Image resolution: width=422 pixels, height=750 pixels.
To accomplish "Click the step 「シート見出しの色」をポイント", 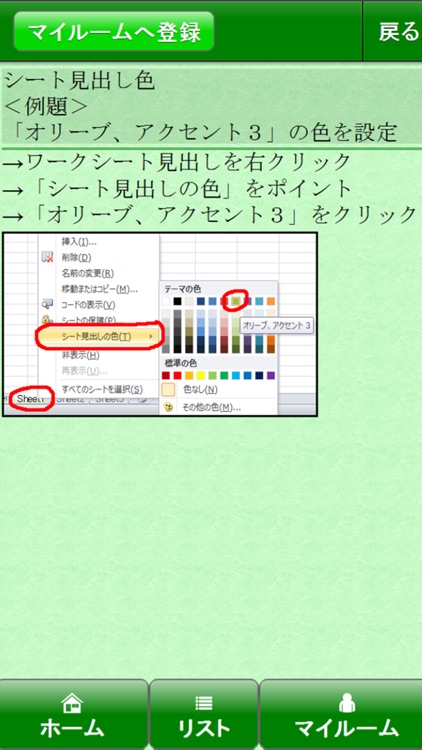I will point(178,189).
